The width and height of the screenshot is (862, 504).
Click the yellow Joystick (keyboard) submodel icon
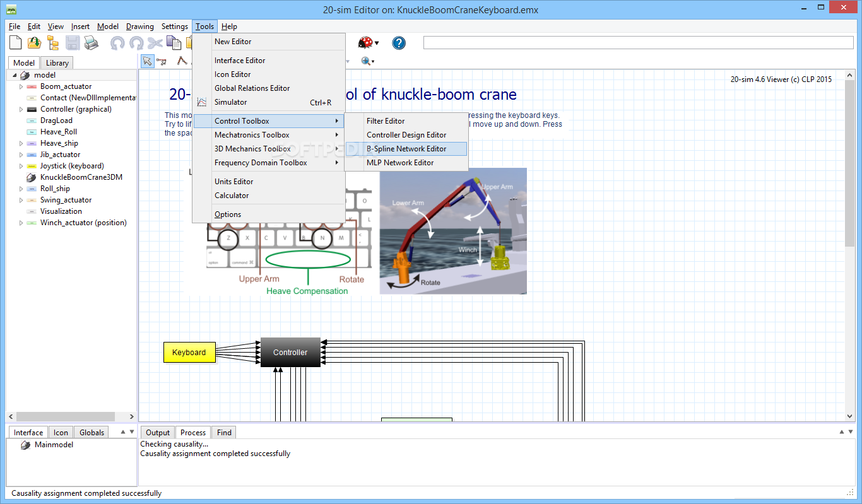(x=32, y=166)
